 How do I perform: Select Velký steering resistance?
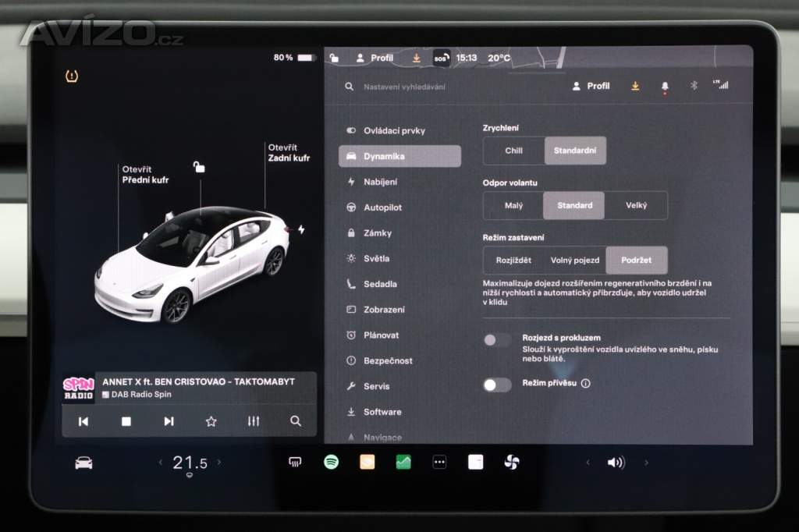636,206
